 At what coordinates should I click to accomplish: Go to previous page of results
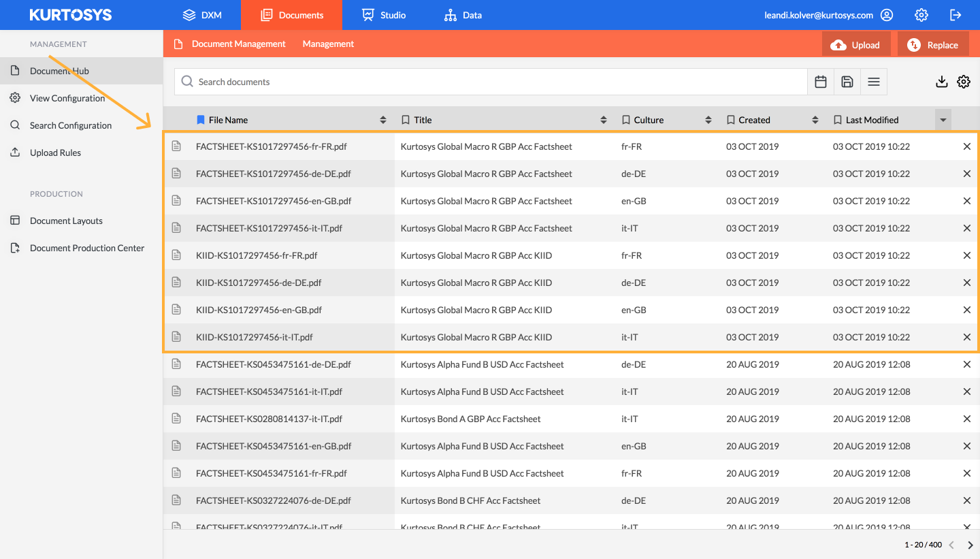(x=951, y=545)
